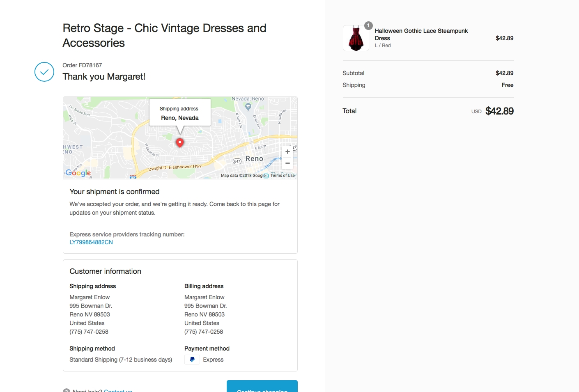The width and height of the screenshot is (579, 392).
Task: Click the order confirmed checkmark circle icon
Action: [x=44, y=72]
